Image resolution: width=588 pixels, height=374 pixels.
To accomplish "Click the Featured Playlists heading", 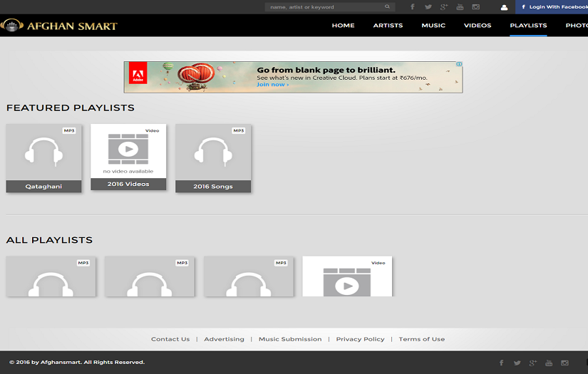I will pos(70,108).
